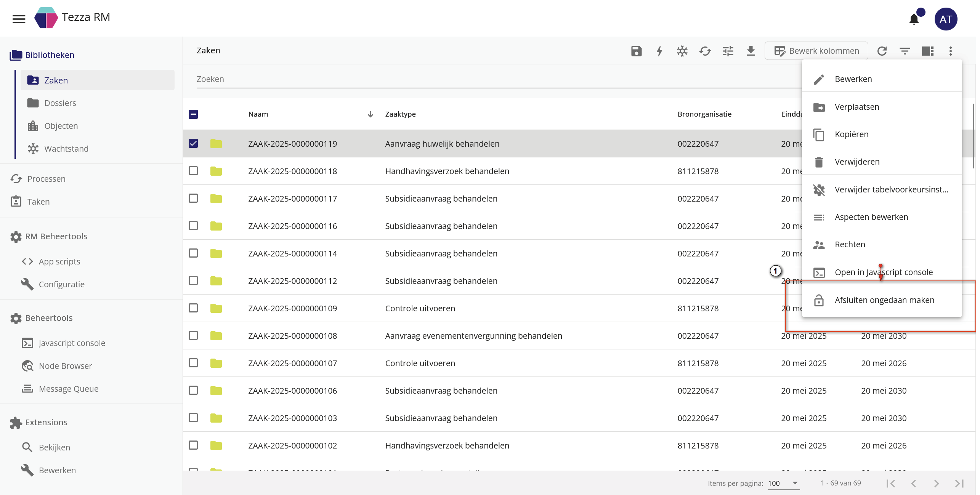Screen dimensions: 980x495
Task: Go to previous page of results
Action: click(914, 483)
